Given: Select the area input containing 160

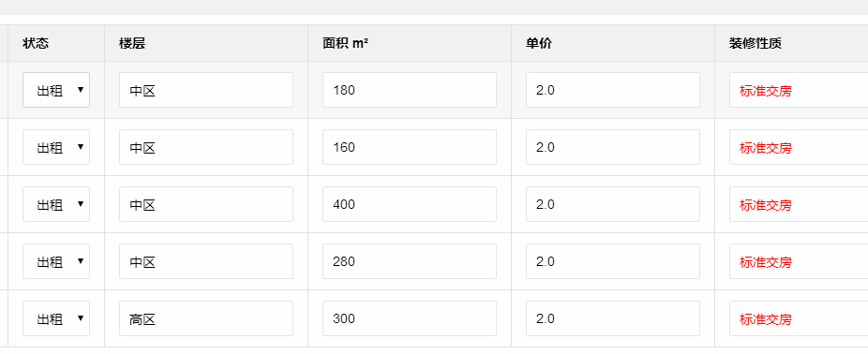Looking at the screenshot, I should click(410, 147).
